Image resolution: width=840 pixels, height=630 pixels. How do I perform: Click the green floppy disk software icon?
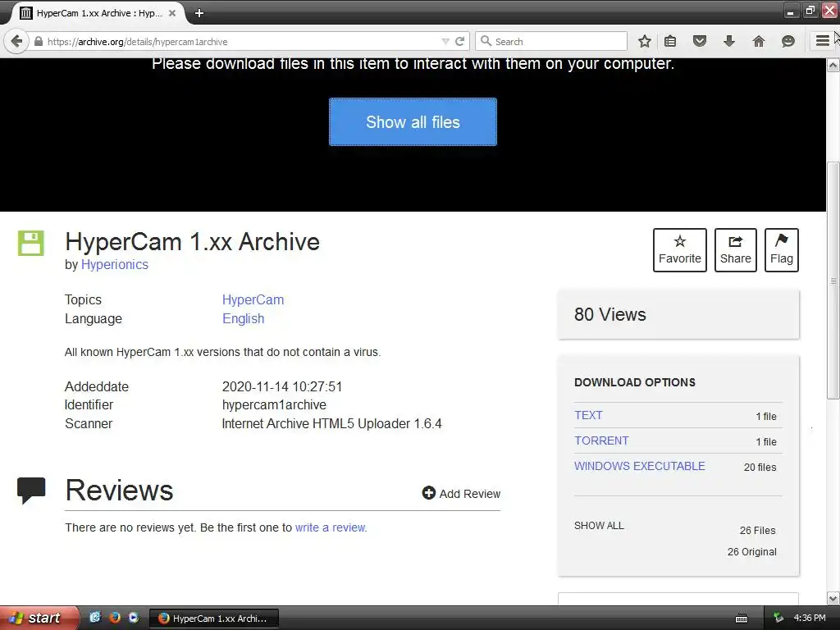click(x=31, y=243)
